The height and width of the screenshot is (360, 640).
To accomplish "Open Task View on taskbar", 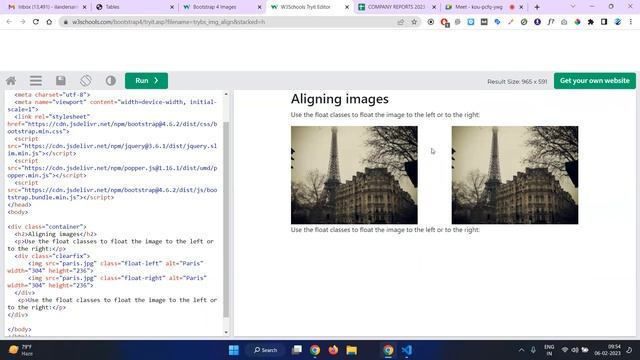I will 297,350.
